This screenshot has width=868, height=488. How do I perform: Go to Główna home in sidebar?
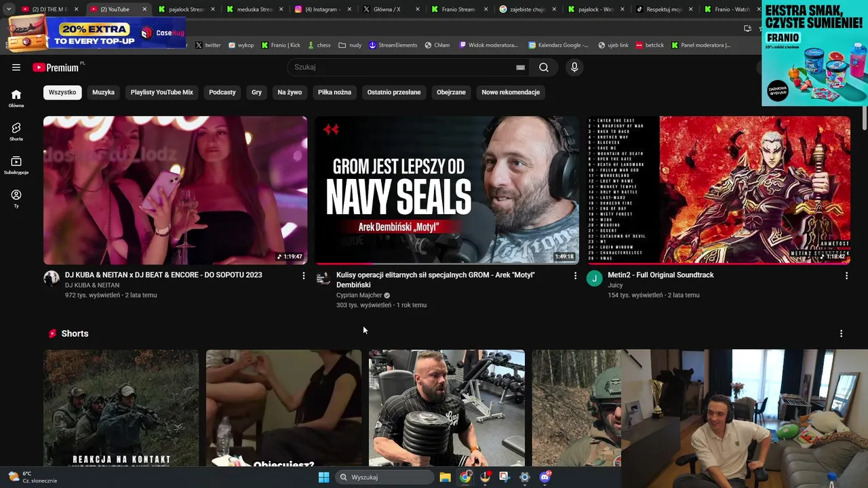coord(16,98)
